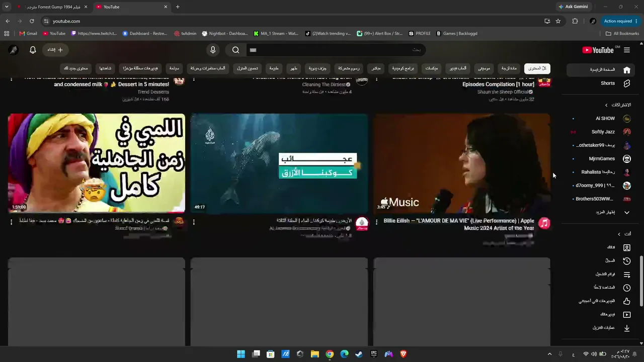Click the Action required Chrome button
This screenshot has height=362, width=644.
620,21
